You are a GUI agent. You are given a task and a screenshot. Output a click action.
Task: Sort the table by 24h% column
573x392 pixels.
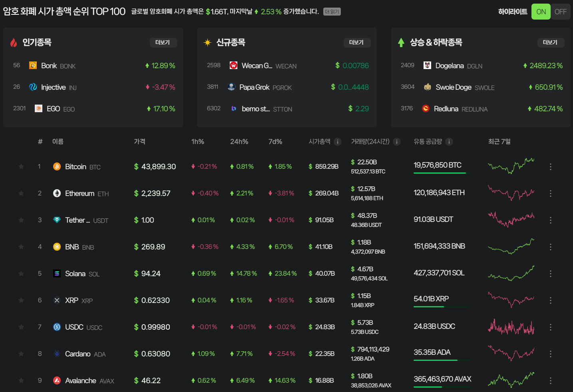[x=239, y=142]
